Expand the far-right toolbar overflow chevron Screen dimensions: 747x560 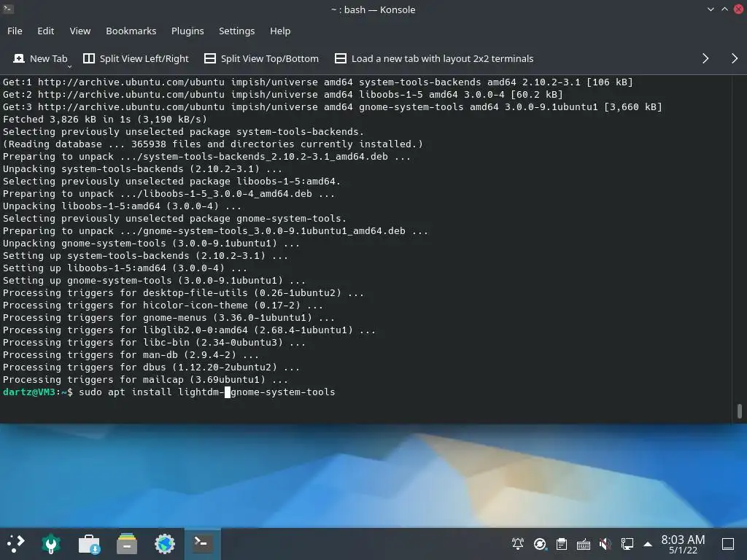coord(734,58)
